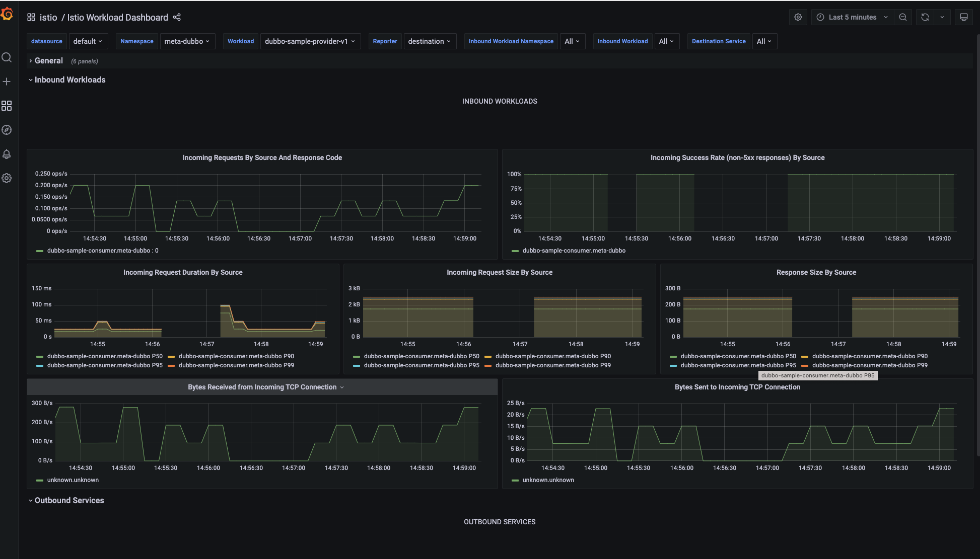
Task: Toggle Request Duration P99 legend series
Action: [236, 365]
